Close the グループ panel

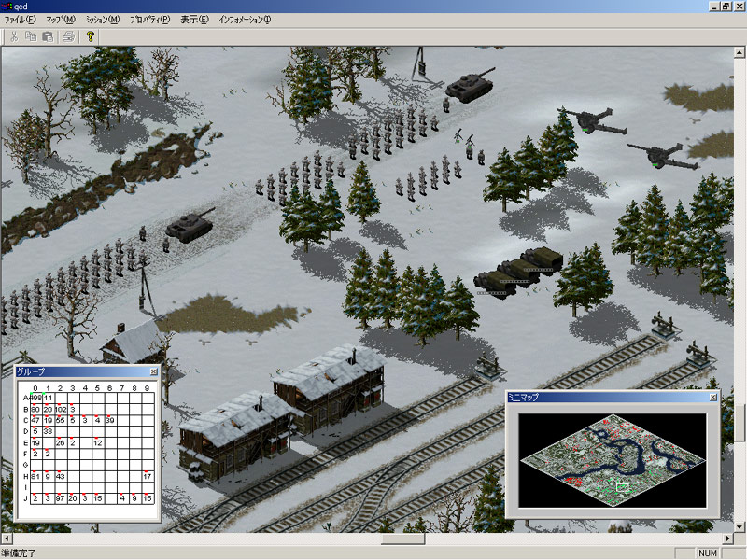[x=152, y=371]
